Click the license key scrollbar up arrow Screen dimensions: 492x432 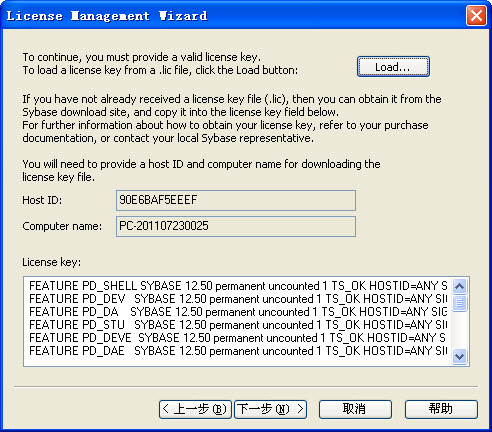(x=460, y=286)
